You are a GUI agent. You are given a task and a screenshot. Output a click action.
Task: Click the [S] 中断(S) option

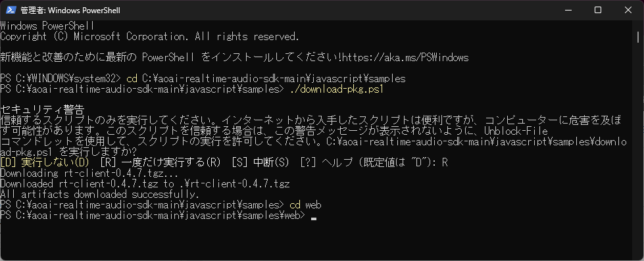(x=260, y=162)
